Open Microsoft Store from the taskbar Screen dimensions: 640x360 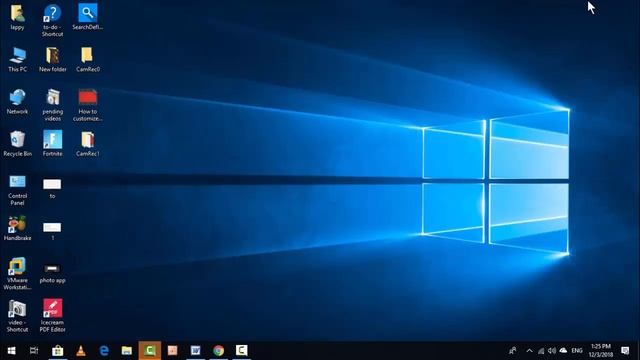coord(58,351)
